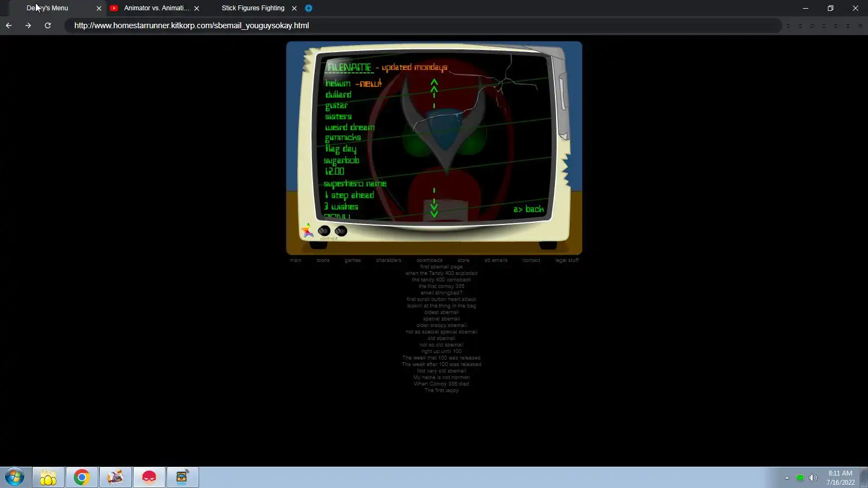
Task: Open 'the first compy 386' link
Action: pos(442,286)
